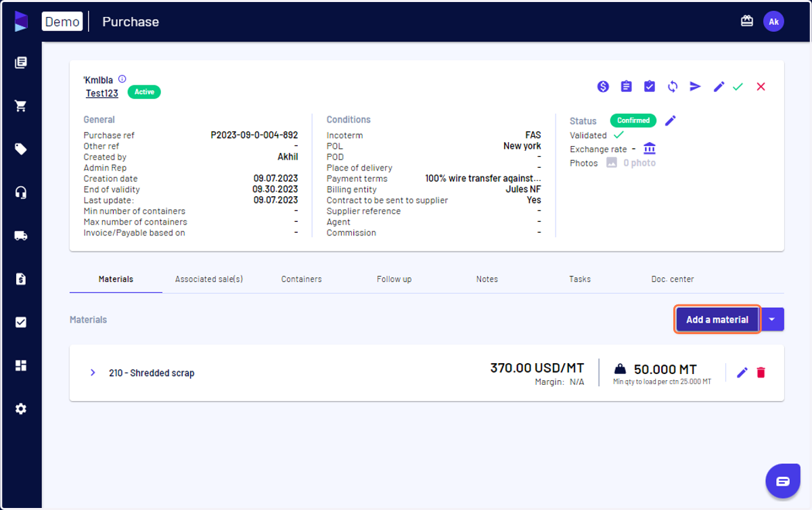Open dropdown arrow next to Add a material
Viewport: 812px width, 510px height.
[772, 319]
